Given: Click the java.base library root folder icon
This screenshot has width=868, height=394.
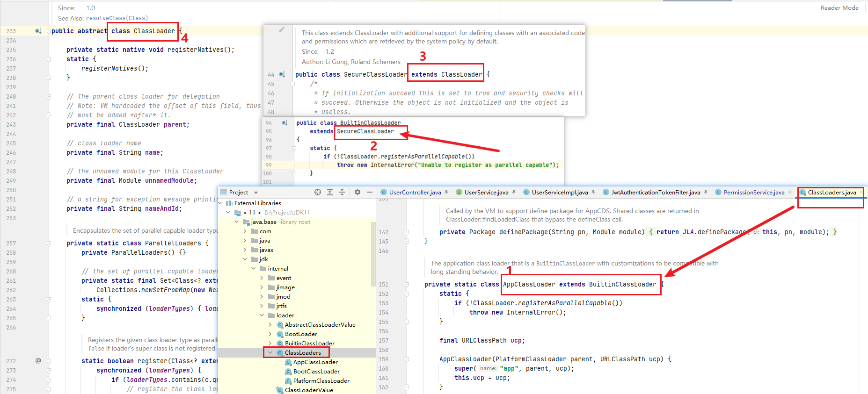Looking at the screenshot, I should (x=246, y=222).
